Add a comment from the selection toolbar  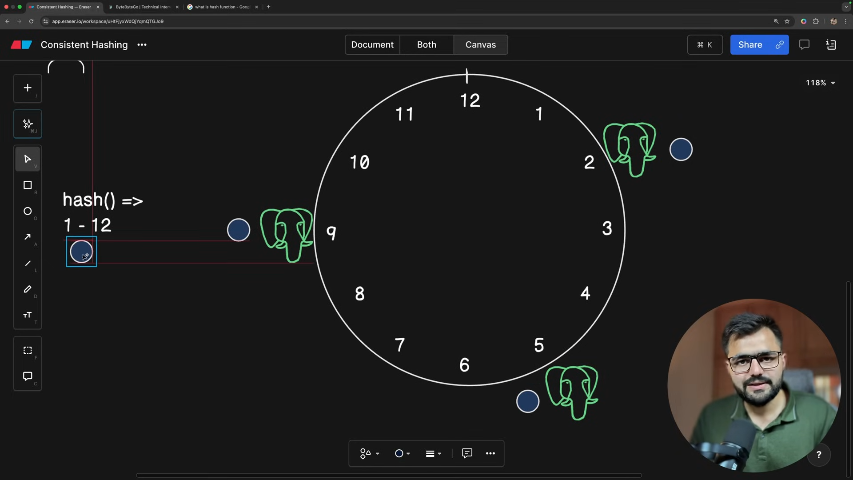click(x=467, y=453)
